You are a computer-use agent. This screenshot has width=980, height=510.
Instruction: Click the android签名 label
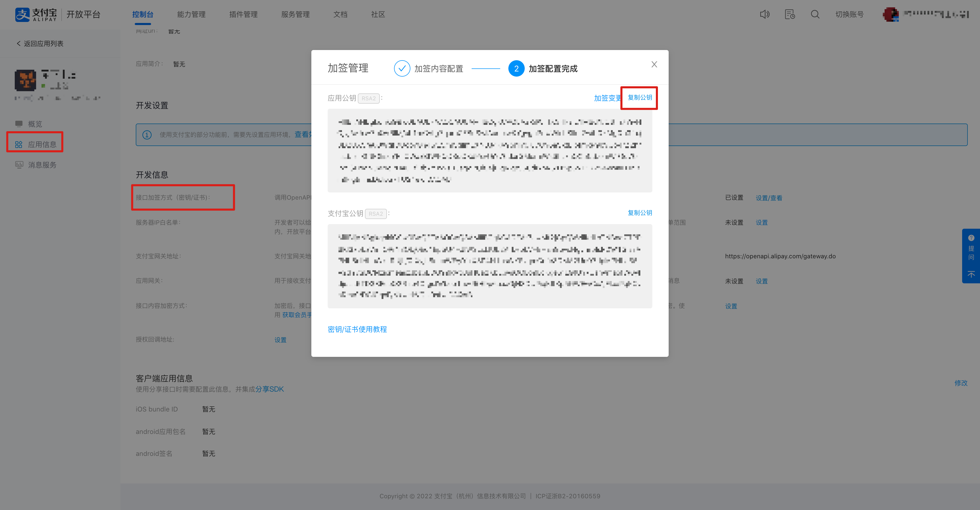pos(154,454)
